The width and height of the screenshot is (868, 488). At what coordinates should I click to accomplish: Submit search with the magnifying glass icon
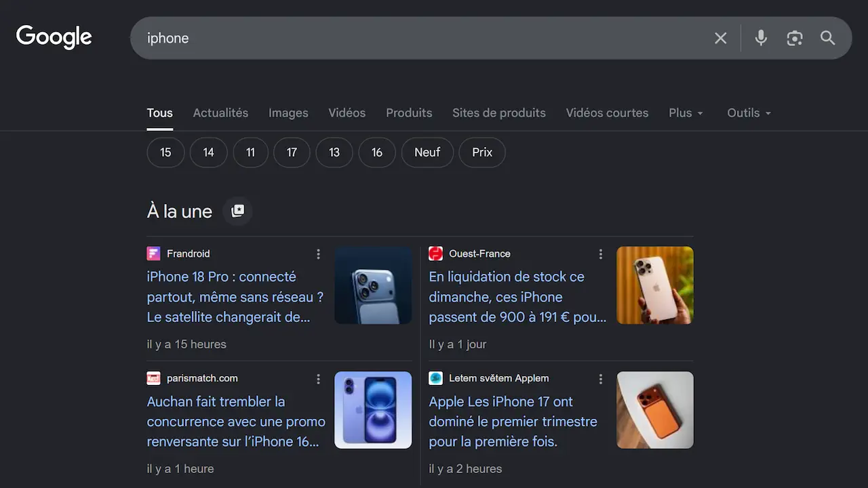tap(828, 38)
